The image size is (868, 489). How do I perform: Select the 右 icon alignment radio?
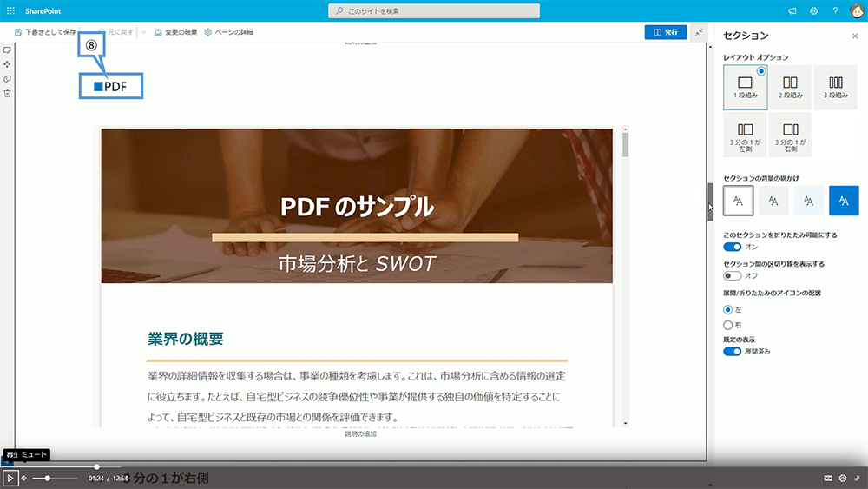728,325
